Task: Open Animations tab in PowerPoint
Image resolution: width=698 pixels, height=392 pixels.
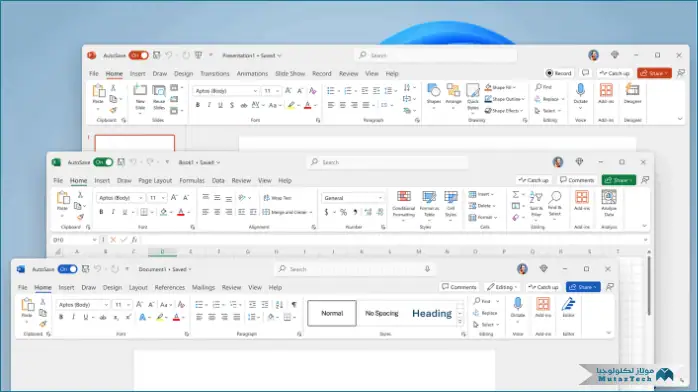Action: click(252, 73)
